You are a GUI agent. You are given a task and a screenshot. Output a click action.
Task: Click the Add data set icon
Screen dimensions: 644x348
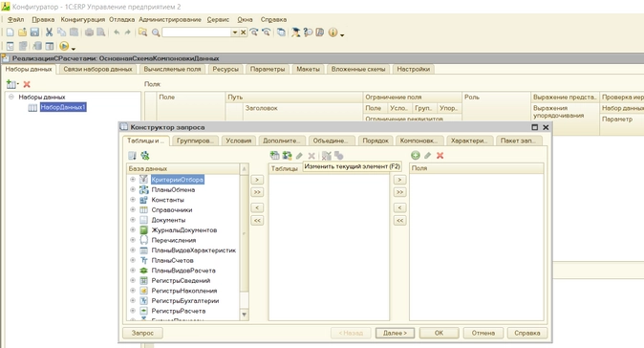[x=11, y=84]
